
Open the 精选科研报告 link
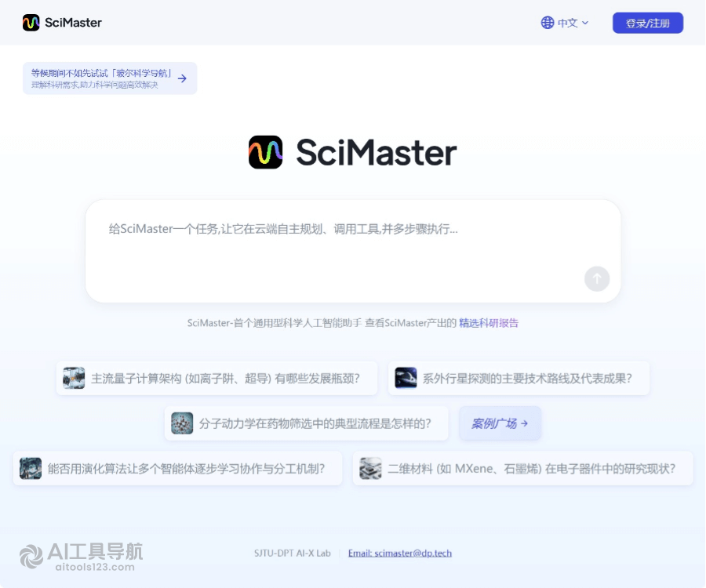click(489, 323)
